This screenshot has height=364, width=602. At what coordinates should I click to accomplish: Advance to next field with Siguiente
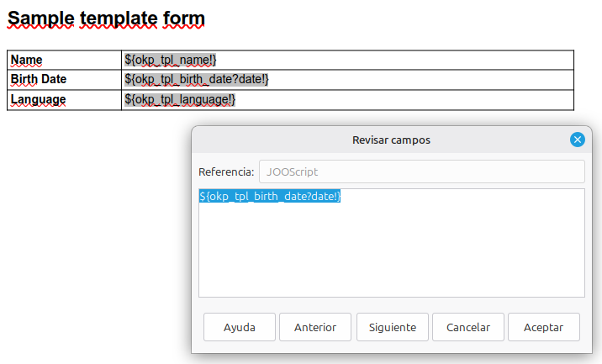[x=393, y=327]
